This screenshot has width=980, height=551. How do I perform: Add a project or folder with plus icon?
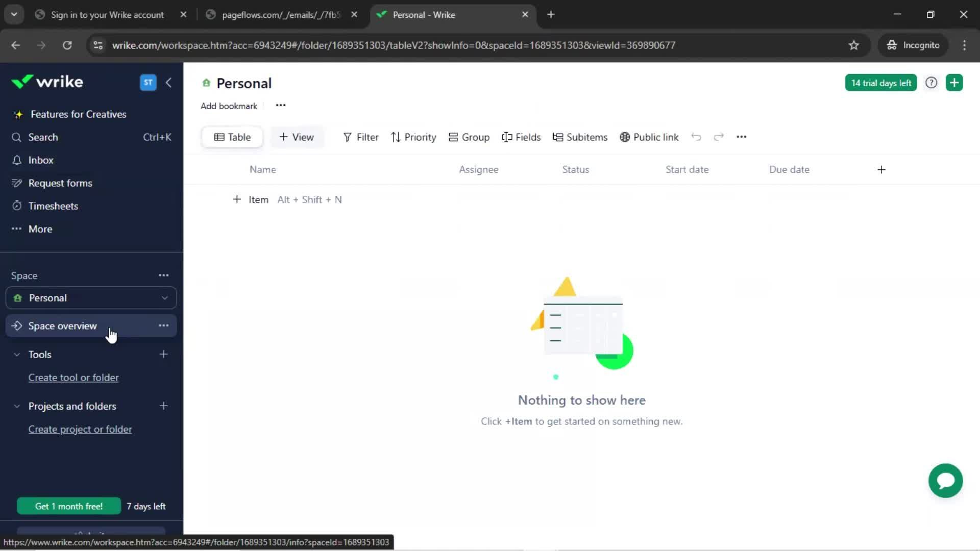163,406
